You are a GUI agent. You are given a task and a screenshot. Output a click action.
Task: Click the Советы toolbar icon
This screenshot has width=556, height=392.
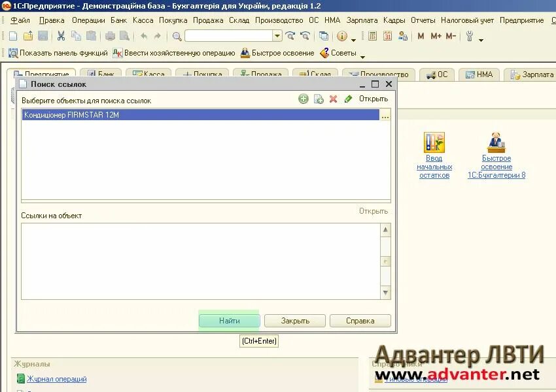tap(325, 53)
